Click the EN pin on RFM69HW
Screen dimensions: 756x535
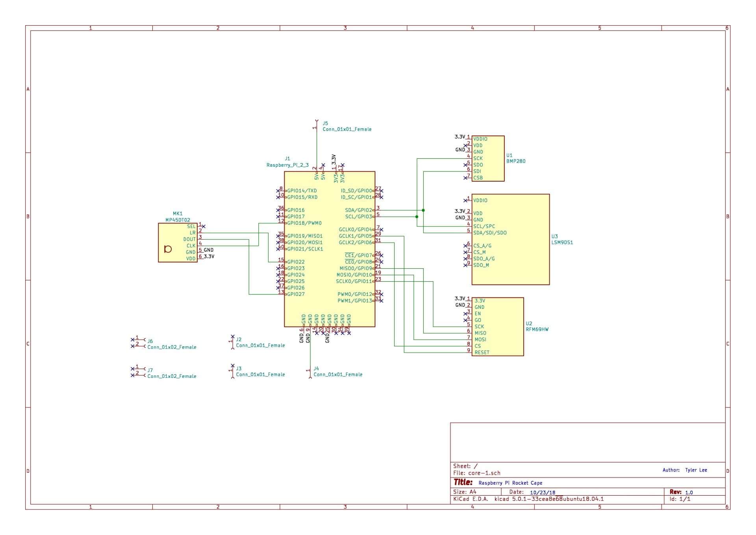[x=478, y=314]
